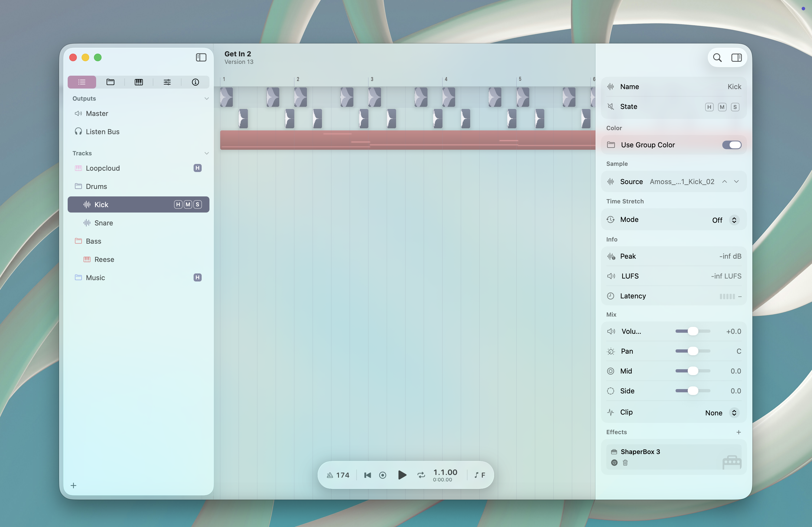
Task: Select the Reese track under Bass
Action: tap(104, 259)
